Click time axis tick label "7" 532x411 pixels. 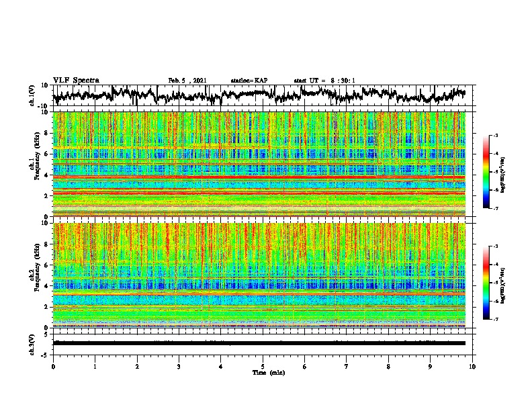click(347, 367)
